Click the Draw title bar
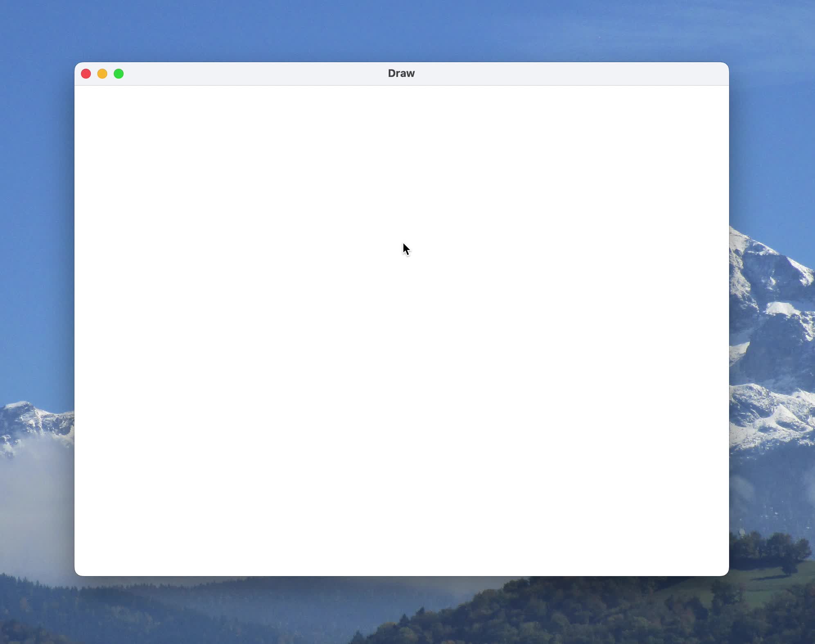815x644 pixels. coord(286,74)
